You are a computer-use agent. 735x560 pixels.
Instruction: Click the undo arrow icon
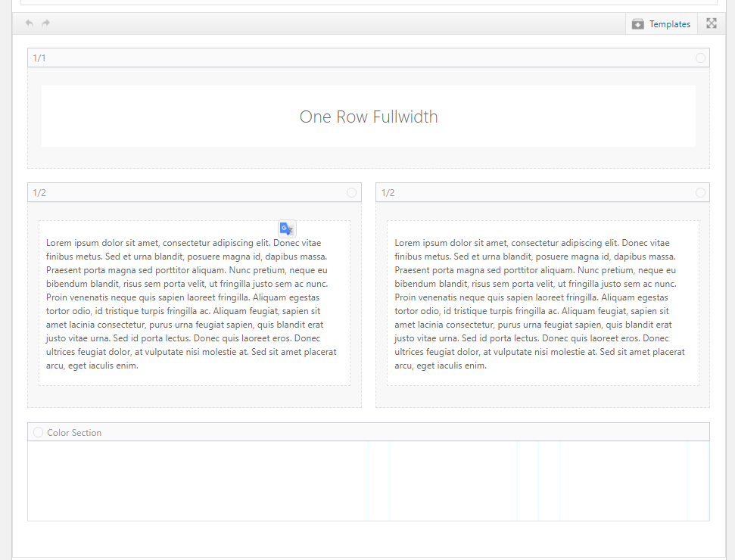[x=29, y=23]
